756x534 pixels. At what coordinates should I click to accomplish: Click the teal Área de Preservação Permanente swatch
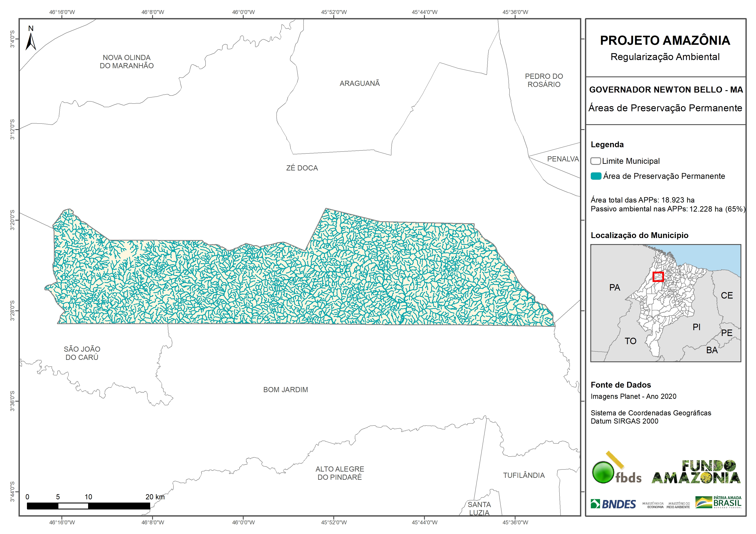(596, 176)
